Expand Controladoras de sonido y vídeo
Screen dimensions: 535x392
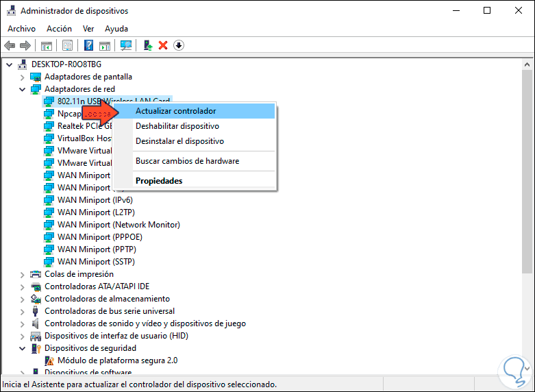coord(22,323)
